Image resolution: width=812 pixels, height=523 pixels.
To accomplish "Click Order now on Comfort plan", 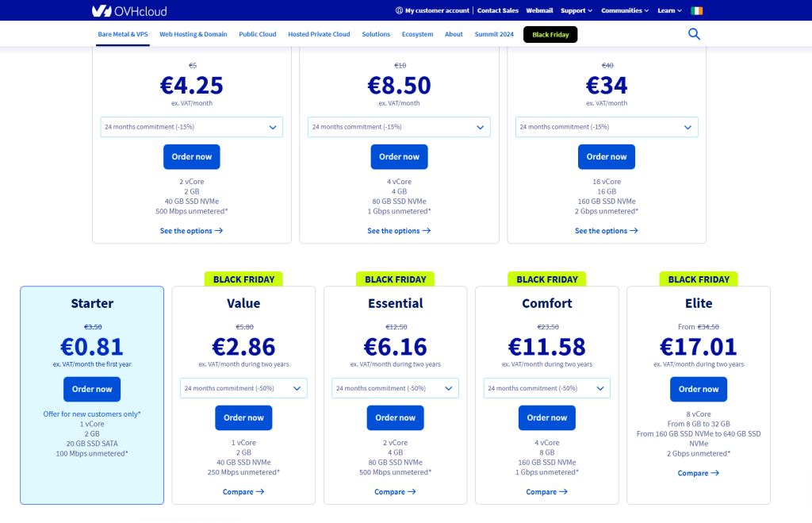I will [547, 417].
